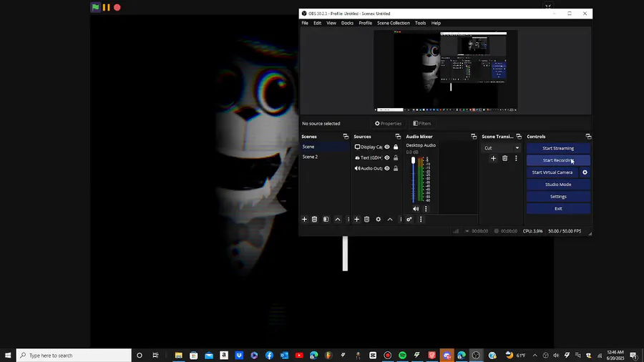This screenshot has width=644, height=362.
Task: Adjust Desktop Audio volume slider handle
Action: click(413, 160)
